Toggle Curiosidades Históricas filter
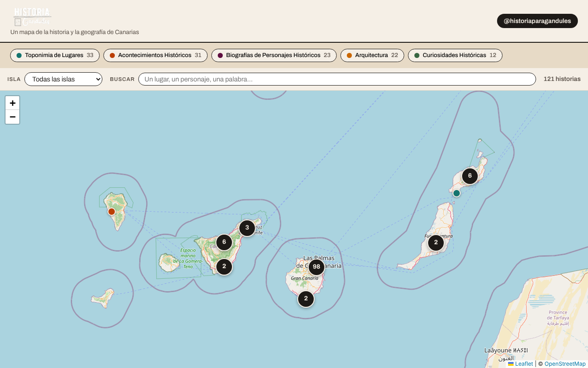This screenshot has width=588, height=368. point(455,55)
